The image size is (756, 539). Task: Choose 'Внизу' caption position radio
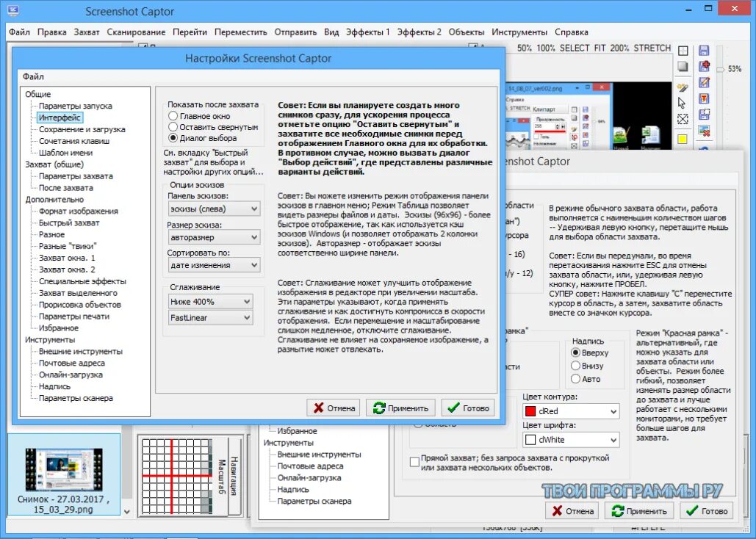tap(575, 366)
